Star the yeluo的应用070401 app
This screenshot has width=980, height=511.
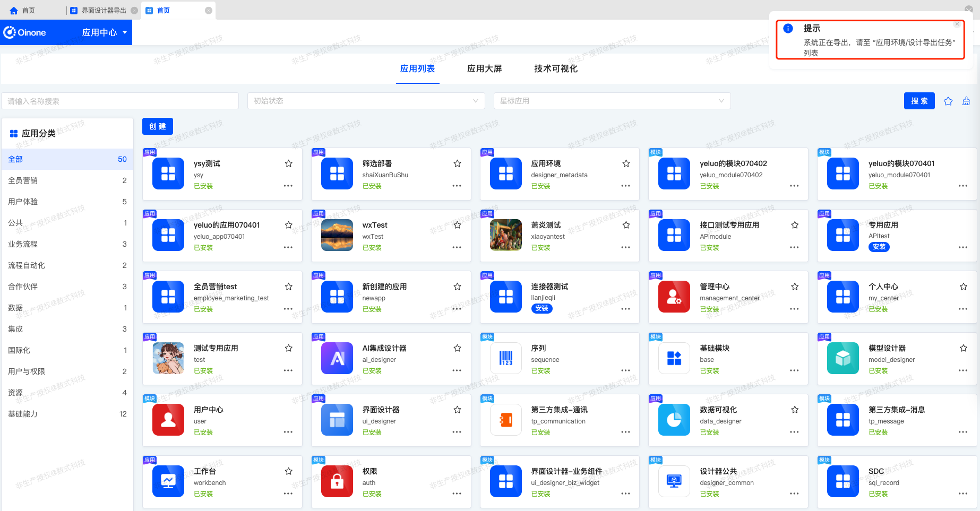point(289,225)
